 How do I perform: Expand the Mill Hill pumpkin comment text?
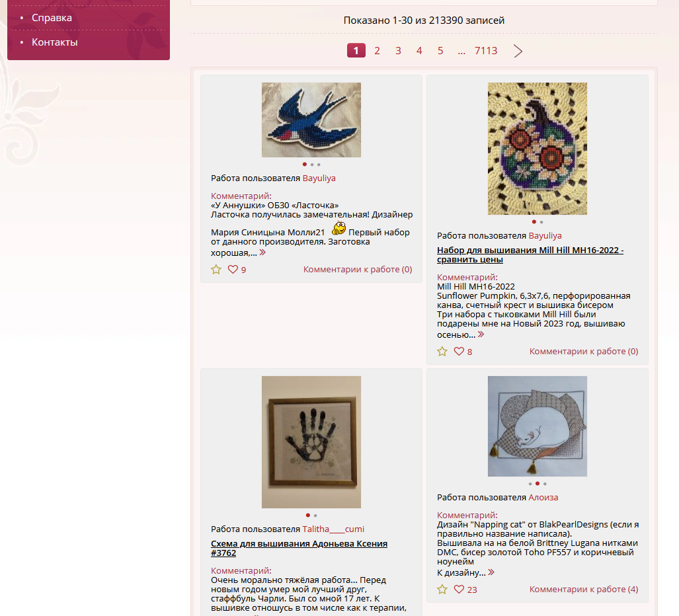coord(481,334)
